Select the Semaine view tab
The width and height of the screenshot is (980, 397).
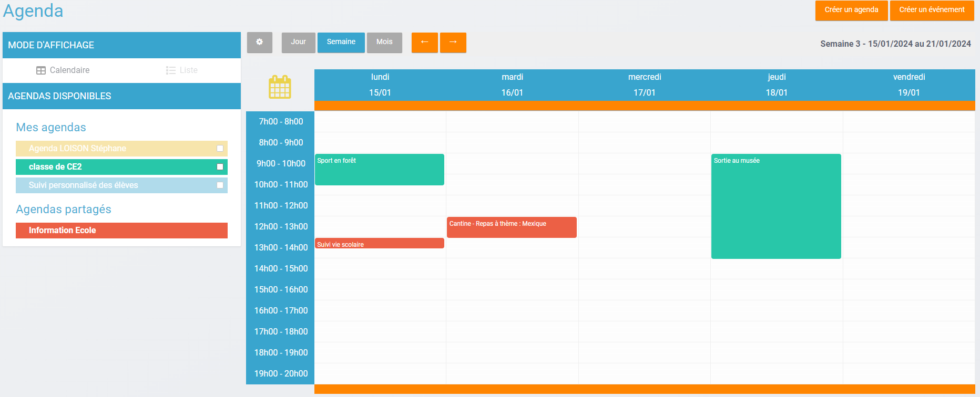(341, 43)
